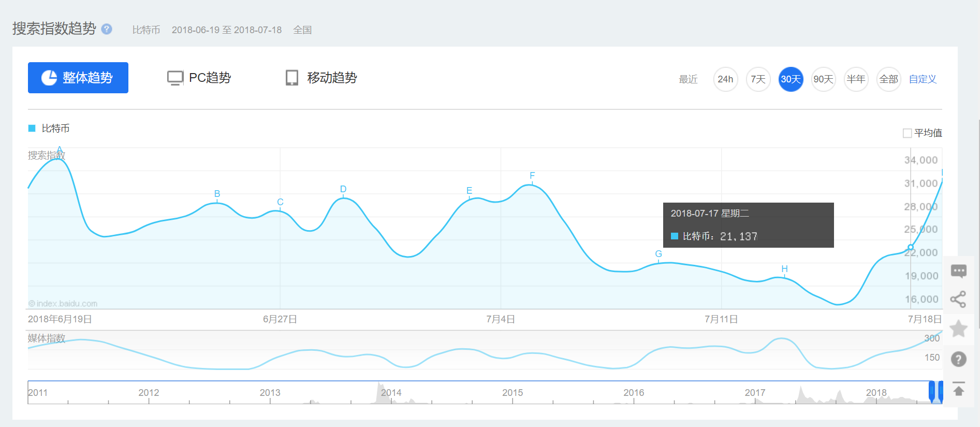
Task: Click the PC monitor icon
Action: (x=175, y=78)
